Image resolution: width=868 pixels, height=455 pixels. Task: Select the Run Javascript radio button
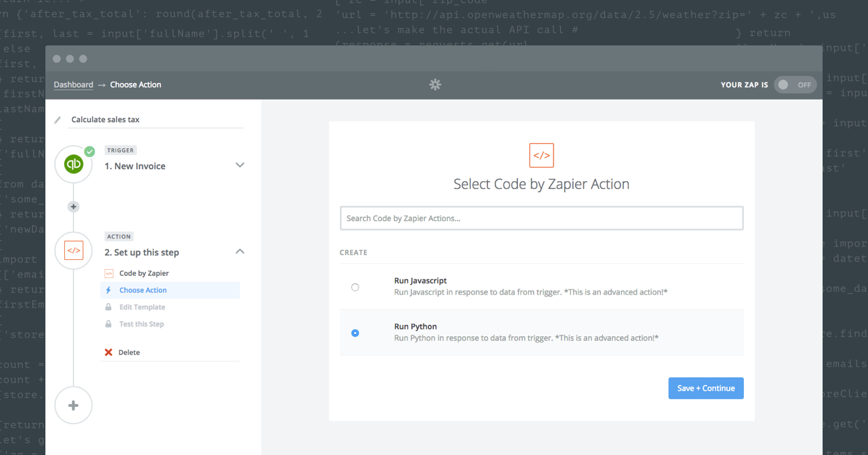[355, 287]
